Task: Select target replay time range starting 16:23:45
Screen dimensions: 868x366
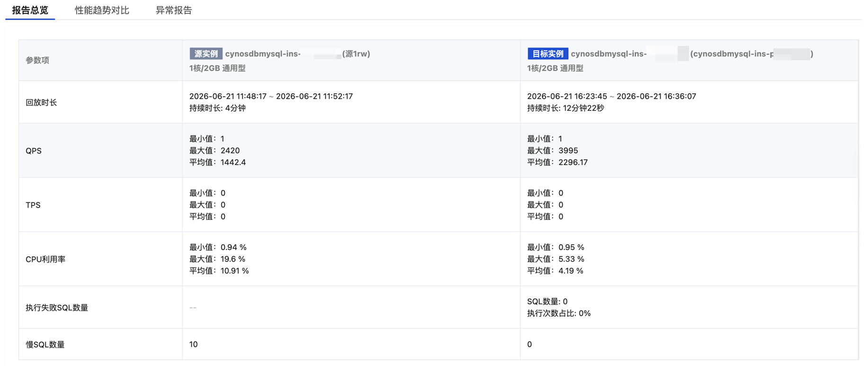Action: click(x=611, y=96)
